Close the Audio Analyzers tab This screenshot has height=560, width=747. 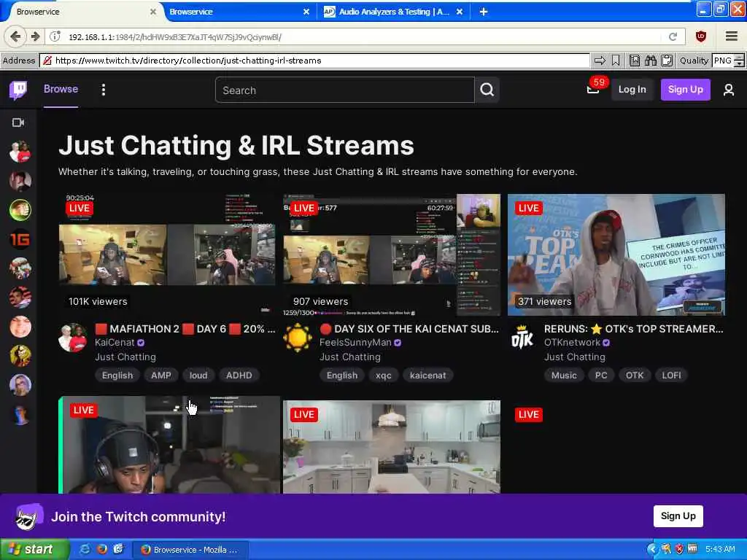[460, 12]
